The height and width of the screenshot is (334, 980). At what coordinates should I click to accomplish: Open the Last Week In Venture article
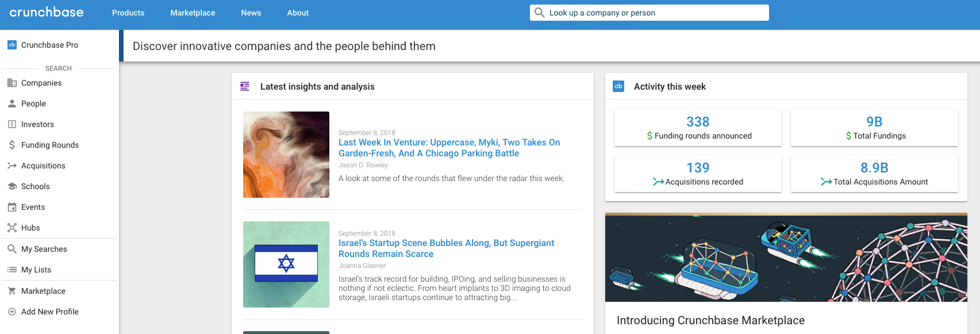point(449,148)
